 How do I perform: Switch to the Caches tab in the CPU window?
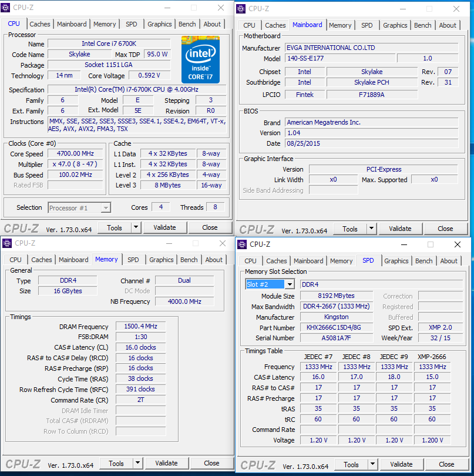[40, 24]
